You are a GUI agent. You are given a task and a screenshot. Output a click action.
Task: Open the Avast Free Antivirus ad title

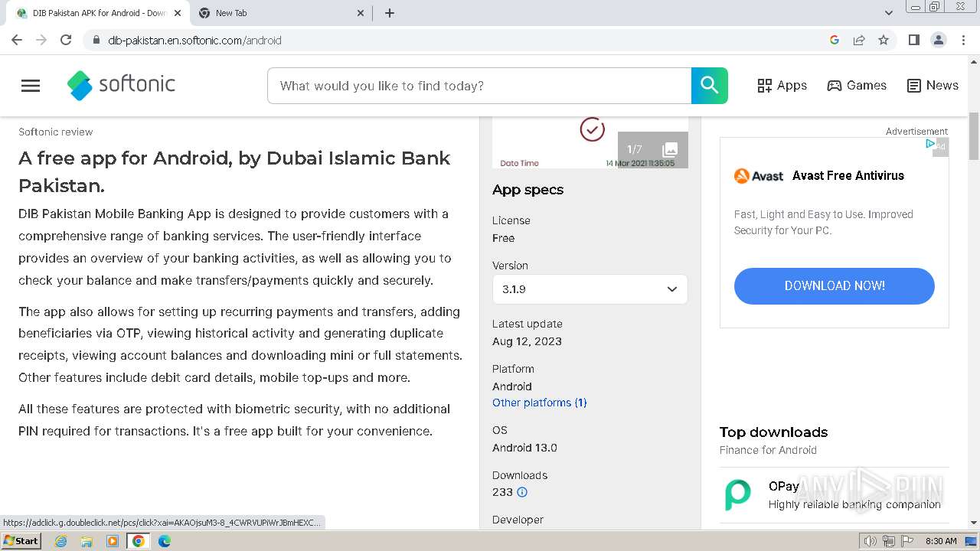[848, 175]
